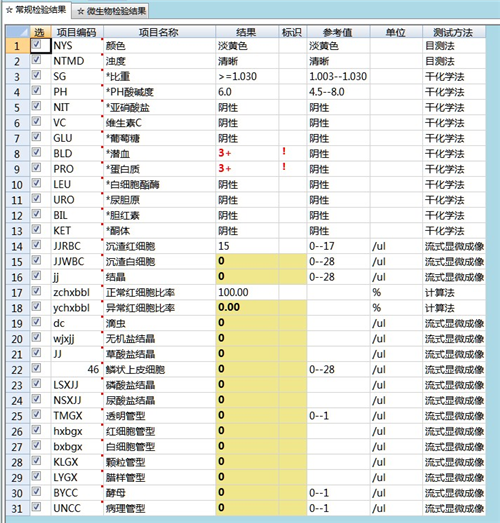Screen dimensions: 500x523
Task: Click the 项目编码 column header
Action: pos(77,32)
